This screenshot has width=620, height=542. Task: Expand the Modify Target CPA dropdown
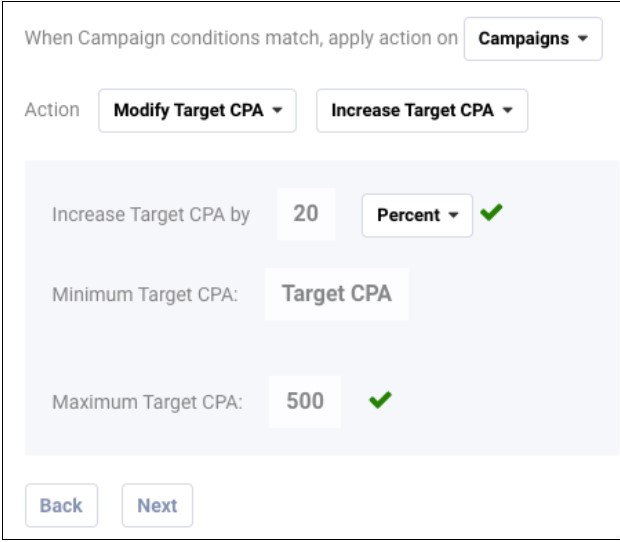coord(197,110)
